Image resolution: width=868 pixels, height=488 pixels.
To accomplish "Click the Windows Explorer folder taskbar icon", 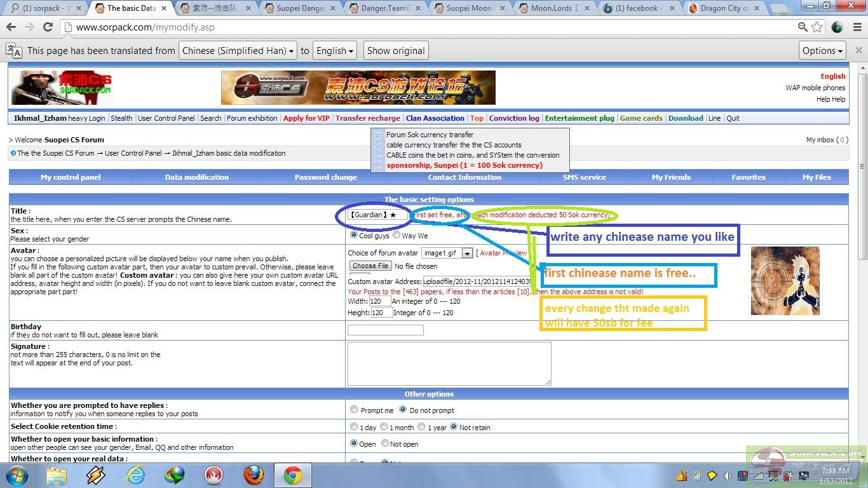I will tap(56, 475).
